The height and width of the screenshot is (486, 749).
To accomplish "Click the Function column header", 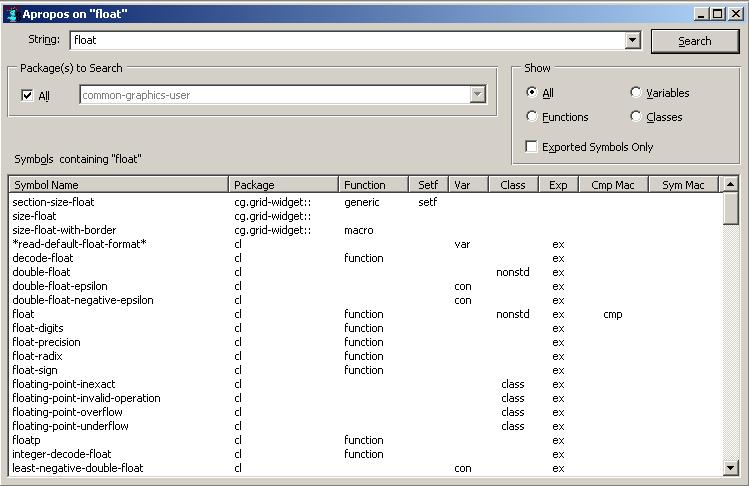I will 373,185.
